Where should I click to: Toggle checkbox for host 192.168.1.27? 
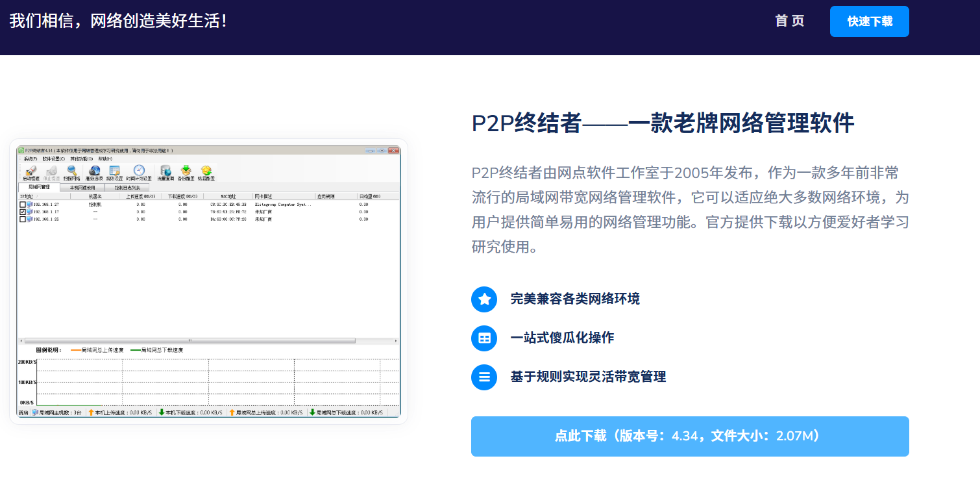[x=23, y=205]
